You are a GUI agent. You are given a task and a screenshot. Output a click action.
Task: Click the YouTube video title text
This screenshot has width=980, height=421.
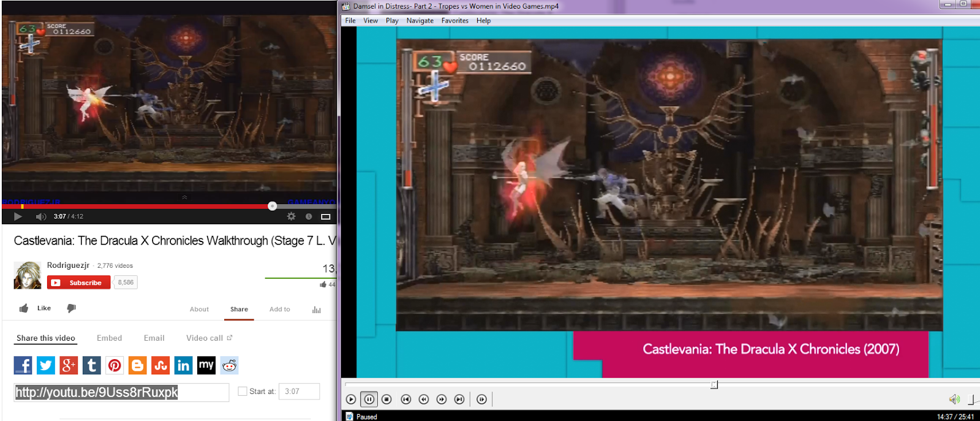(x=175, y=241)
